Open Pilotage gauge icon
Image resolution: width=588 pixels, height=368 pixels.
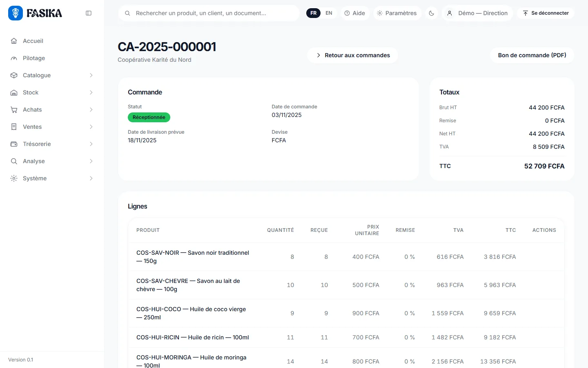click(14, 58)
